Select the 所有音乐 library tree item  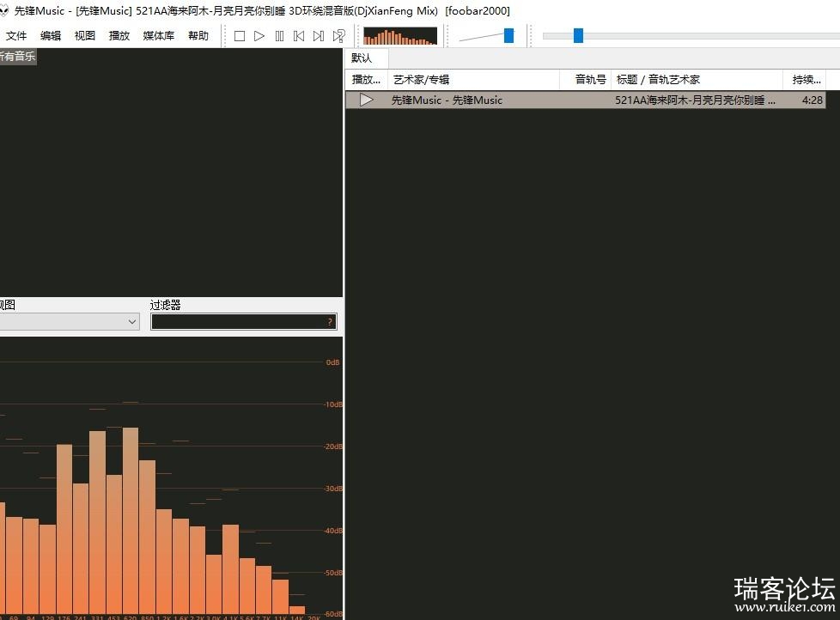click(x=17, y=56)
